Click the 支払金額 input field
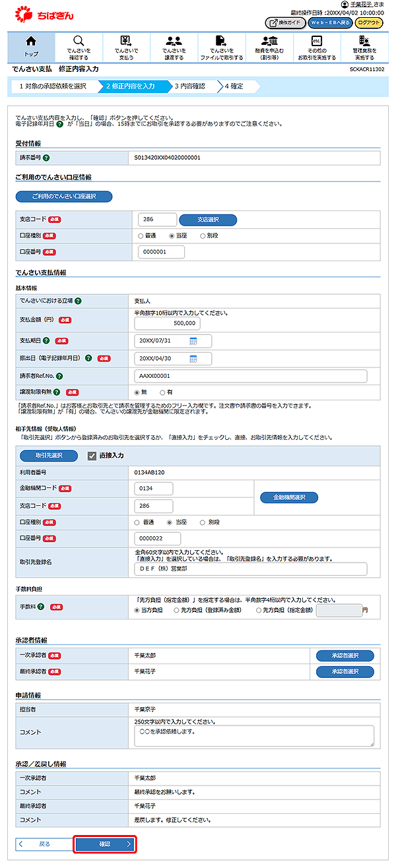The width and height of the screenshot is (396, 868). (167, 324)
